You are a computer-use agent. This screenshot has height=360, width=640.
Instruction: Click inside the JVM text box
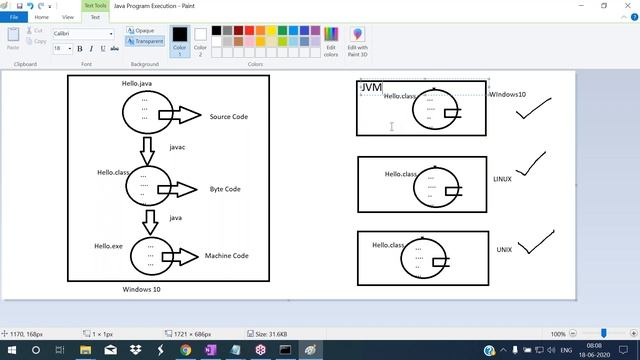pyautogui.click(x=424, y=87)
